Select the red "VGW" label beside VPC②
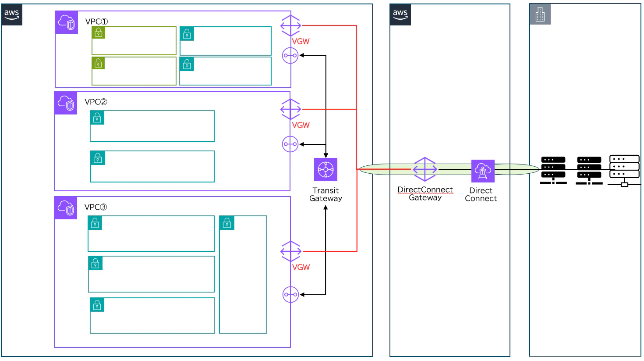The image size is (644, 361). click(x=301, y=125)
